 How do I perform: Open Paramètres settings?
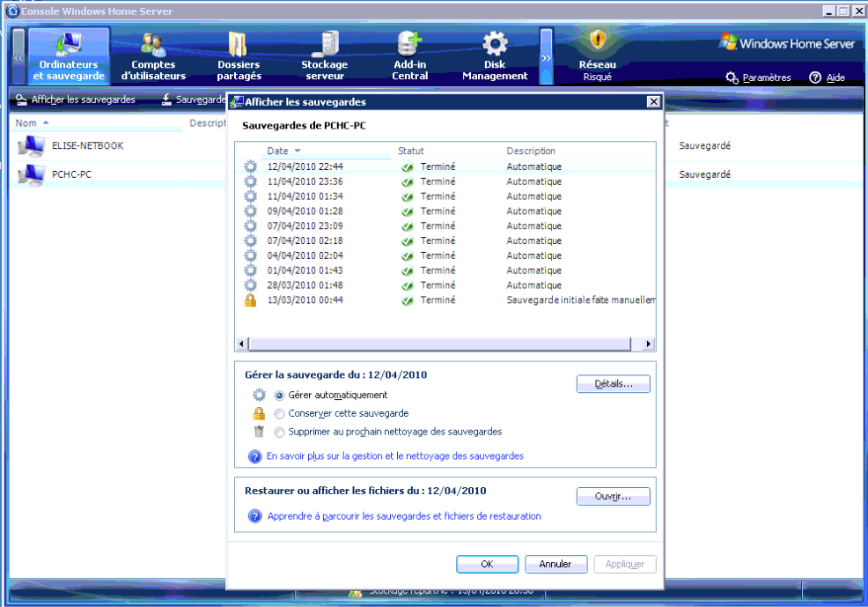(x=758, y=78)
